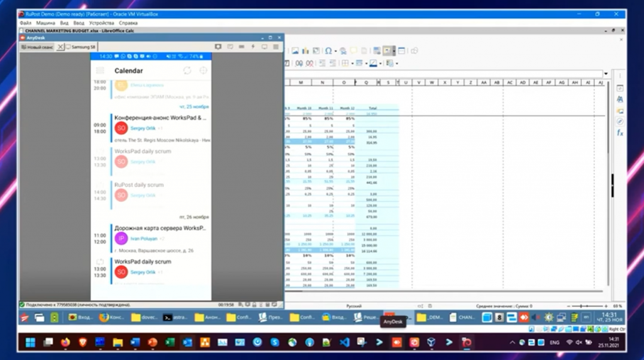The image size is (644, 360).
Task: Toggle Freeze Rows and Columns in Calc
Action: click(387, 51)
